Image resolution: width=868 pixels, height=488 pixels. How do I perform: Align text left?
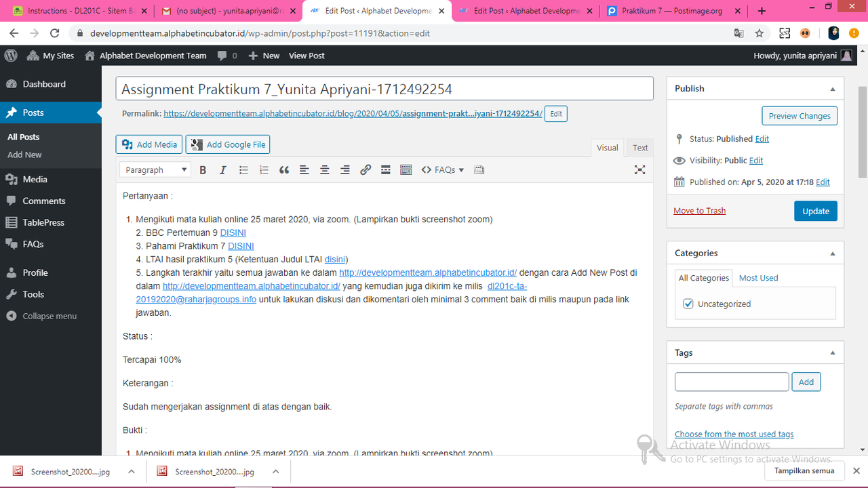coord(304,170)
